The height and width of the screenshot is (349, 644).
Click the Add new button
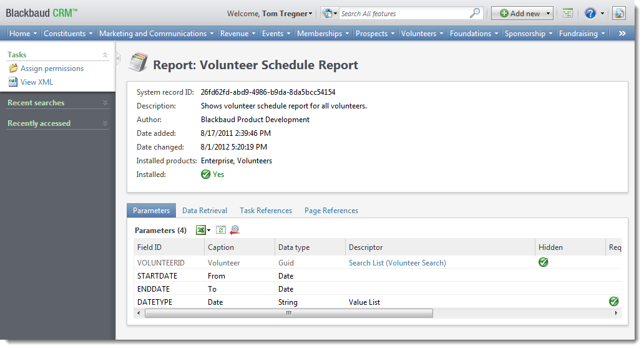click(522, 14)
